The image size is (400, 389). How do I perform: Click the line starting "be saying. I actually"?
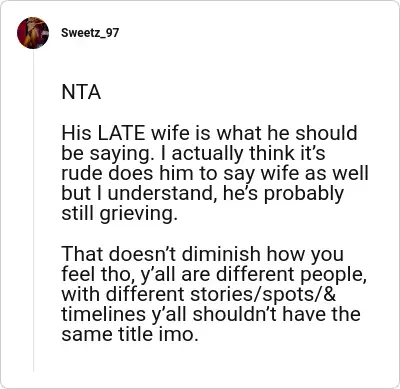pos(193,154)
